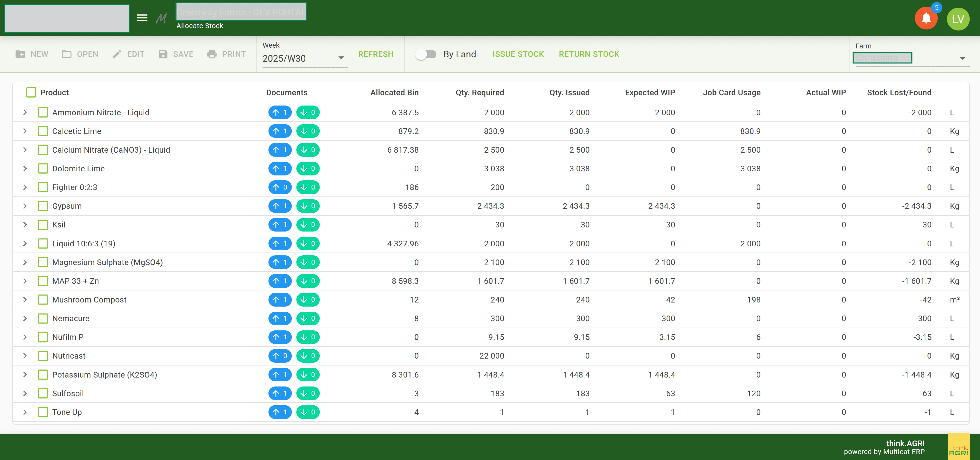
Task: Tick the select-all Product header checkbox
Action: tap(31, 92)
